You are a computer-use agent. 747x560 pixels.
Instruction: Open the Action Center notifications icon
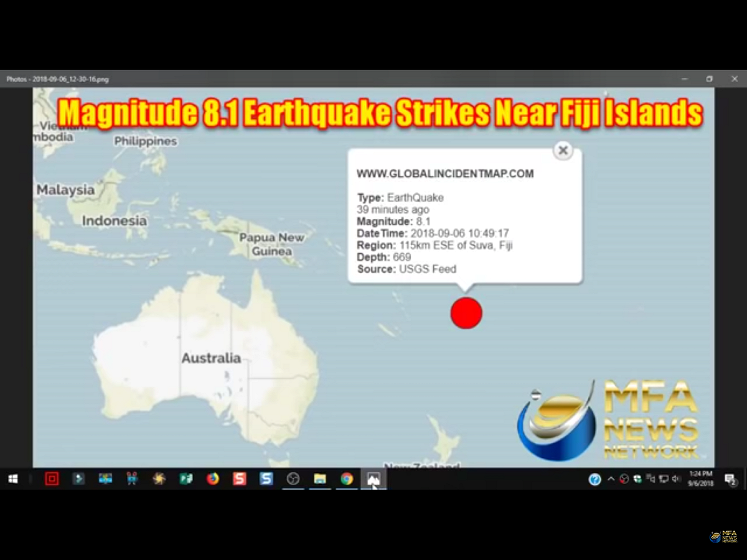coord(730,478)
